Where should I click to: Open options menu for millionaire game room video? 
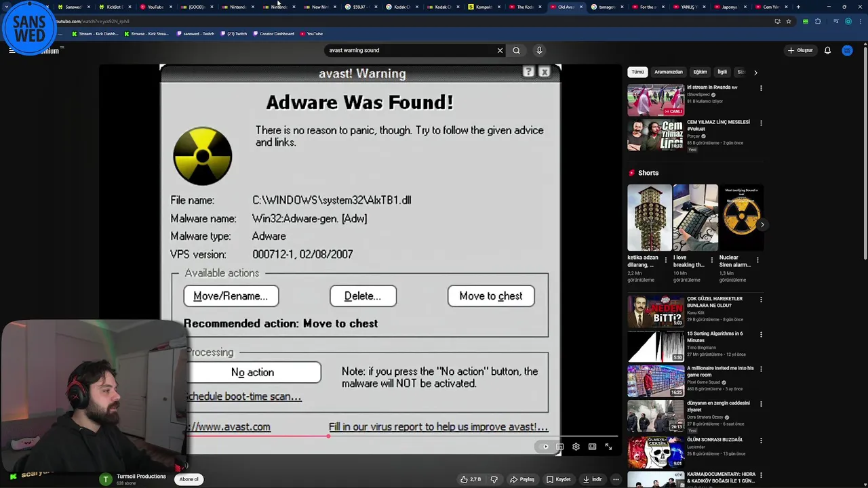click(x=761, y=369)
